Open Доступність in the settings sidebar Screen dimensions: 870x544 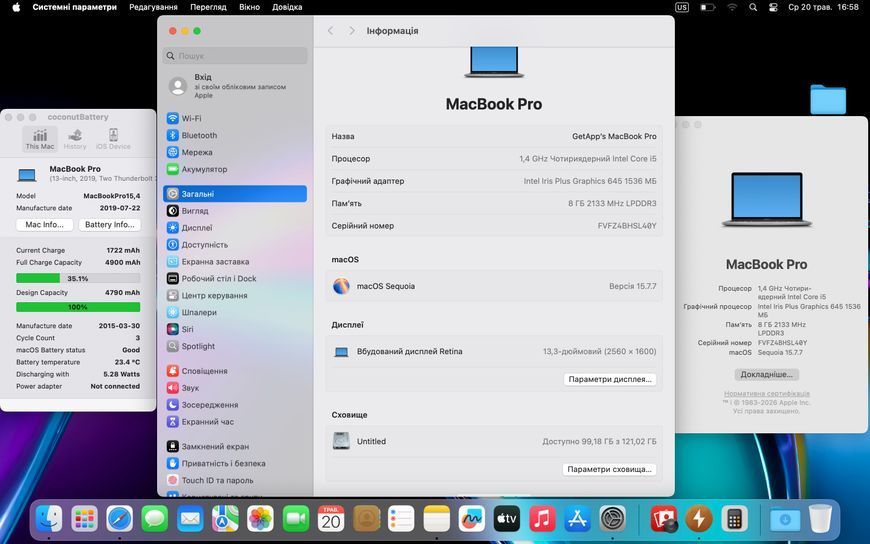coord(235,245)
